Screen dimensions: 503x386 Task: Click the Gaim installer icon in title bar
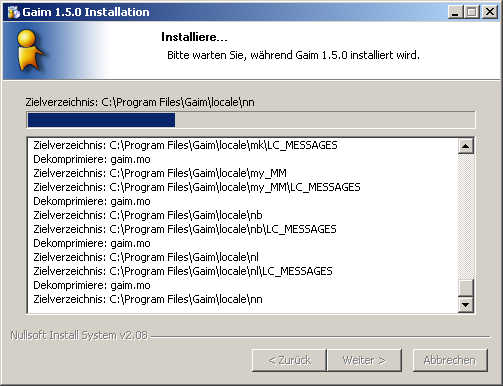click(13, 12)
